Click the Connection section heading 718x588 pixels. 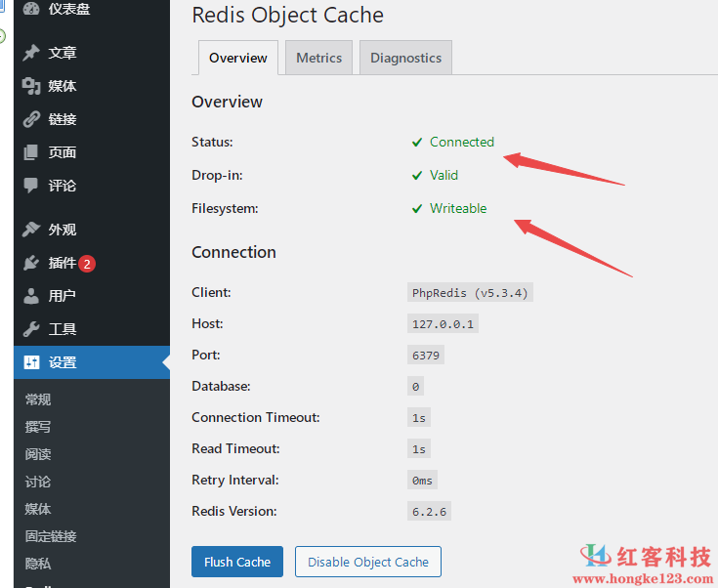tap(233, 252)
